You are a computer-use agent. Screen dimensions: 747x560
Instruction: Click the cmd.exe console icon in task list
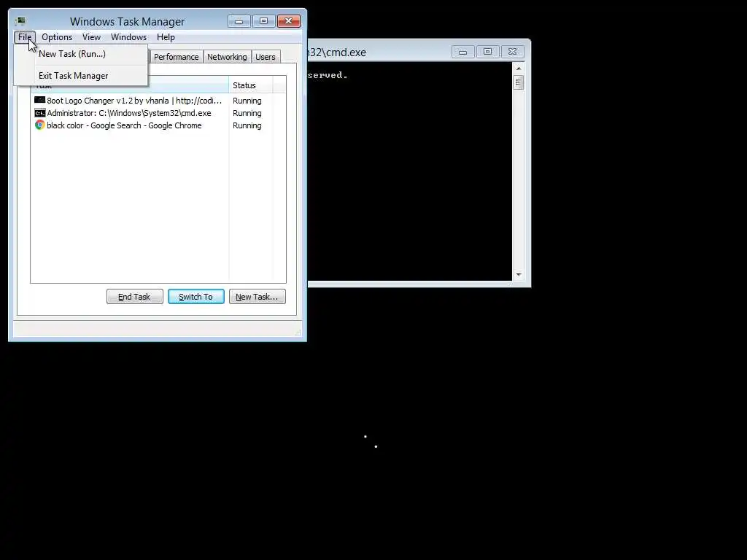pyautogui.click(x=39, y=113)
